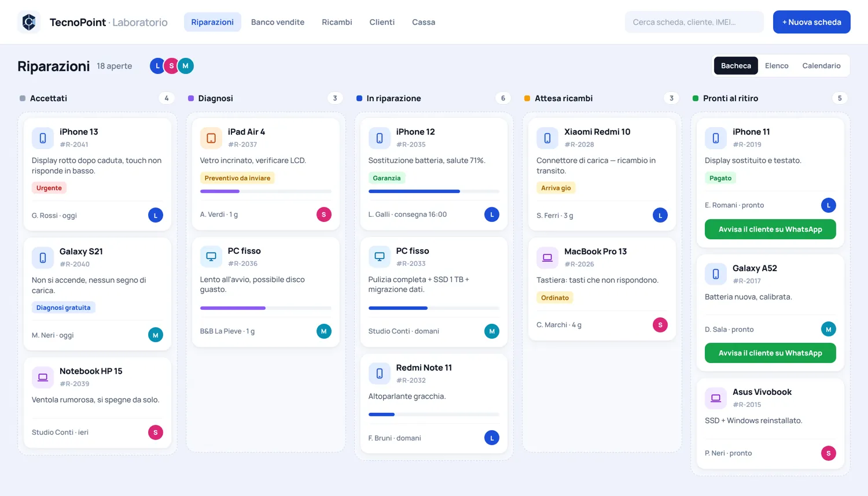Select the iPhone 11 phone icon

pos(716,138)
